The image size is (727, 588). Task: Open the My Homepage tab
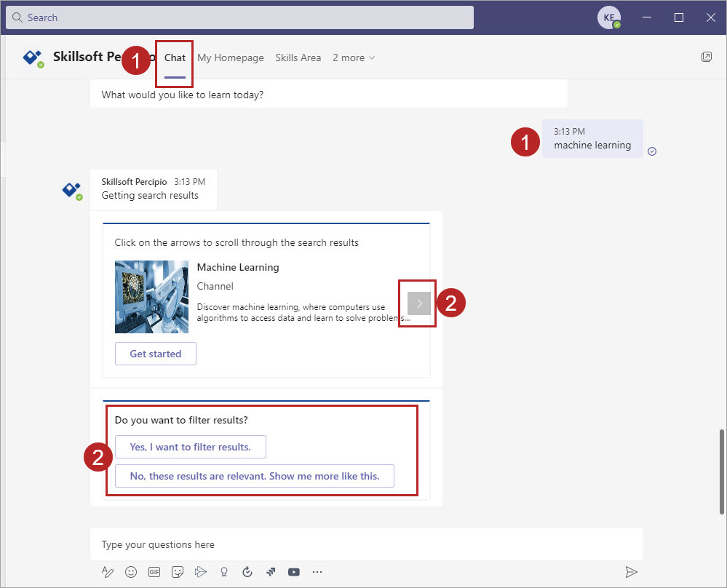231,58
